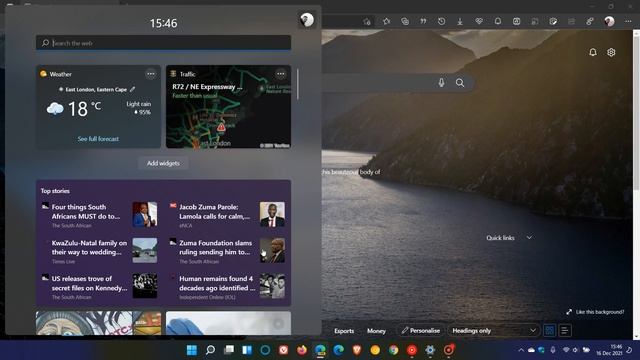Click new tab page notification bell
Screen dimensions: 640x360
tap(593, 52)
